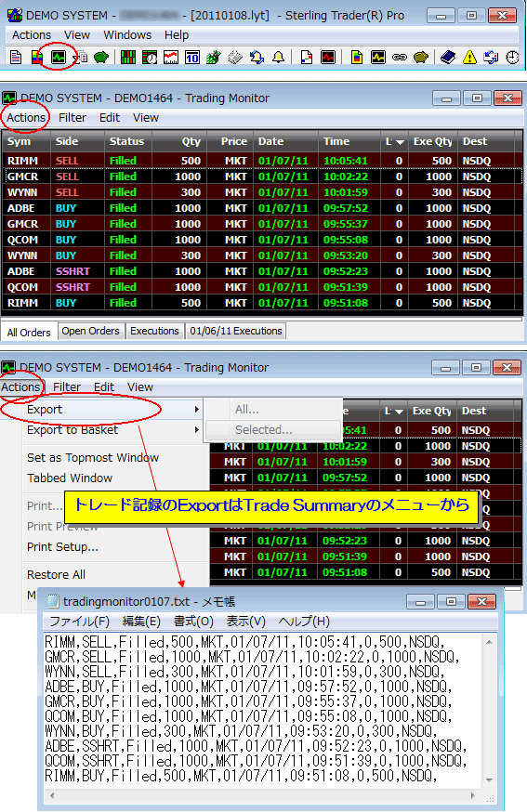Screen dimensions: 527x812
Task: Open the Windows menu in Sterling Trader Pro
Action: [x=127, y=35]
